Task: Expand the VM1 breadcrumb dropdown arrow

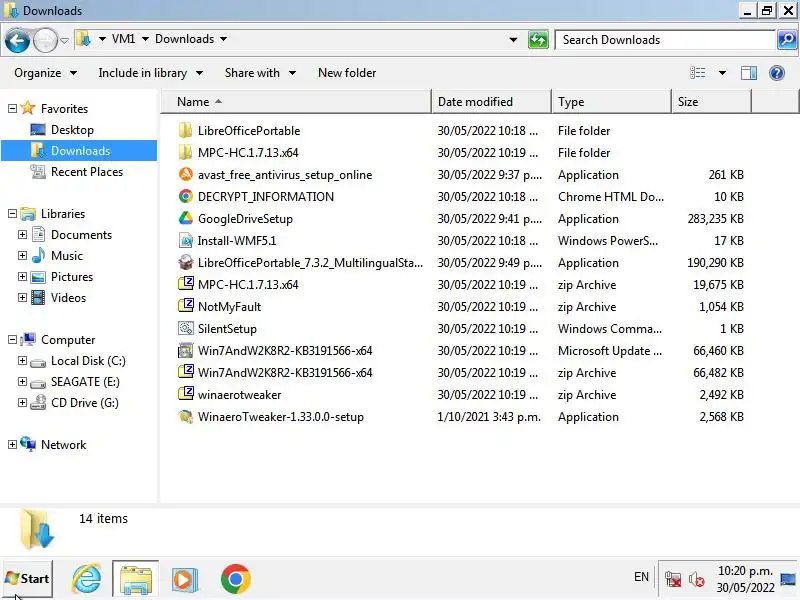Action: coord(145,39)
